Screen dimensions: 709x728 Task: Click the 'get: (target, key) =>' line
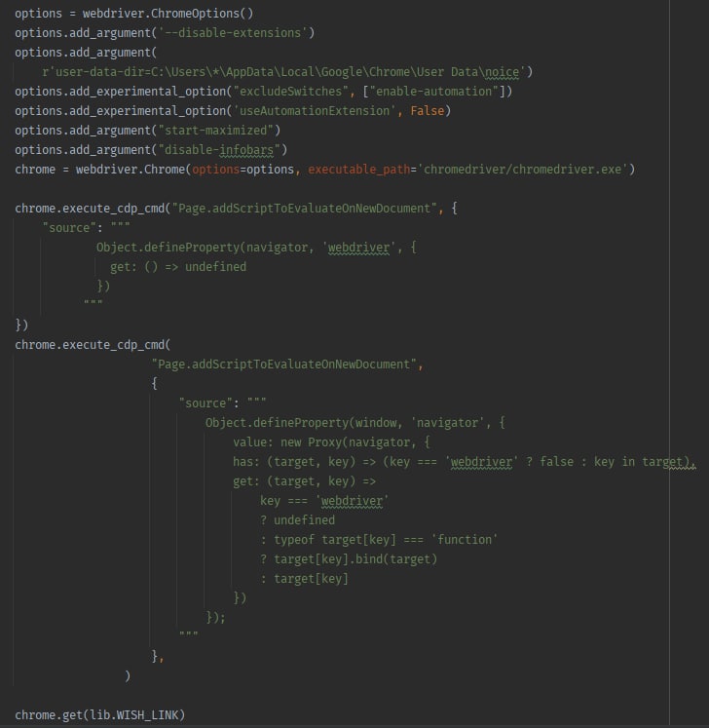305,481
